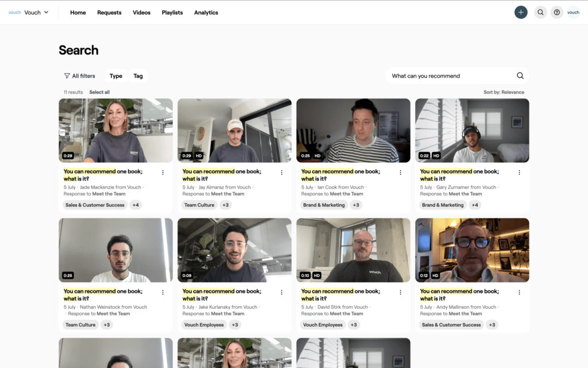Open the title of Ian Cook's video
This screenshot has width=588, height=368.
(x=341, y=175)
